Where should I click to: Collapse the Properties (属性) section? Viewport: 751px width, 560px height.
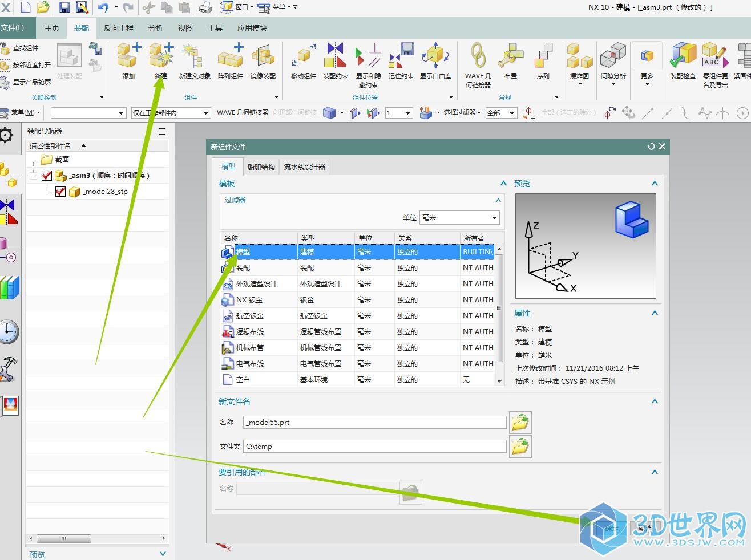tap(655, 313)
